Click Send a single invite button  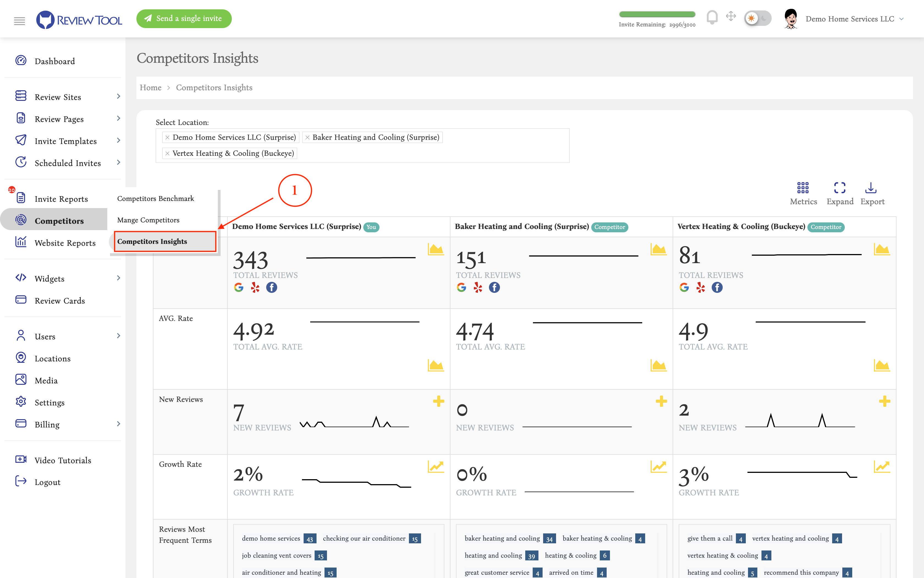[184, 18]
